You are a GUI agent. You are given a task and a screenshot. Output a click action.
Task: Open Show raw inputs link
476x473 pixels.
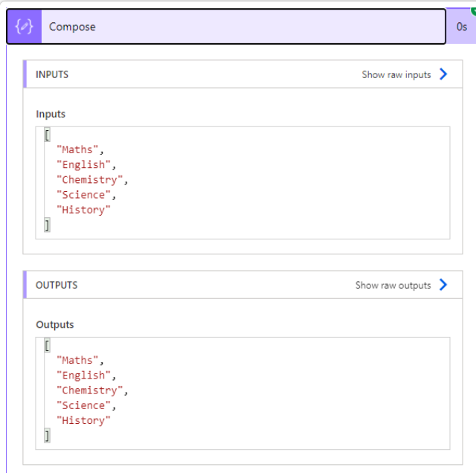pyautogui.click(x=396, y=74)
